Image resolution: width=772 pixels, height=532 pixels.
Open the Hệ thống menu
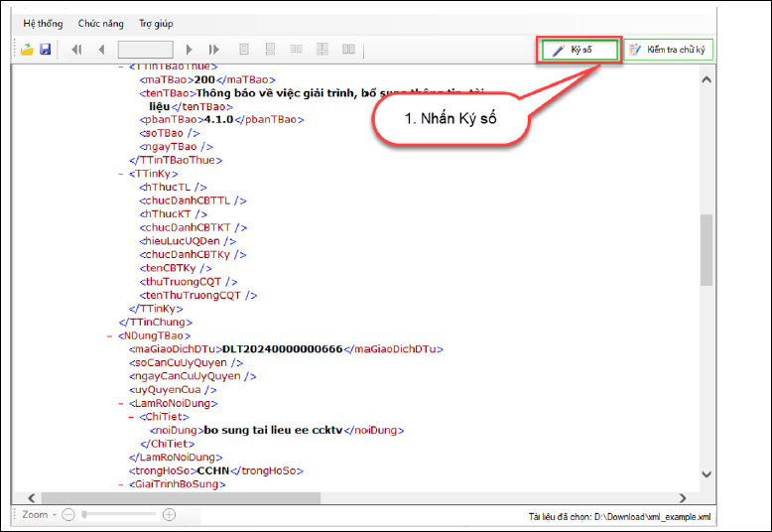point(44,21)
